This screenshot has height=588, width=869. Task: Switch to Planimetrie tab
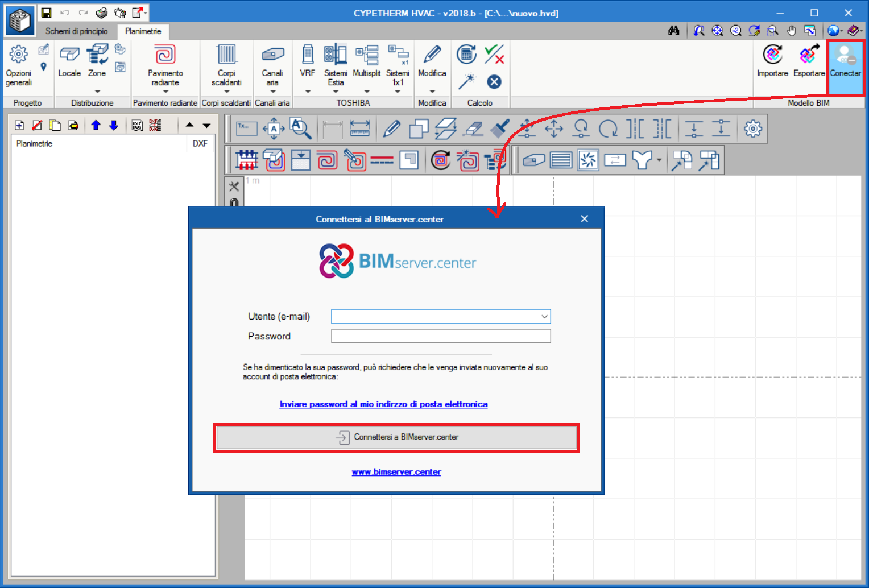[x=143, y=31]
